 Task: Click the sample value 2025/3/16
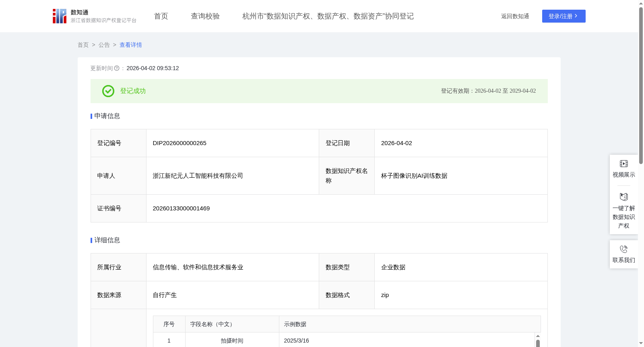click(x=296, y=341)
